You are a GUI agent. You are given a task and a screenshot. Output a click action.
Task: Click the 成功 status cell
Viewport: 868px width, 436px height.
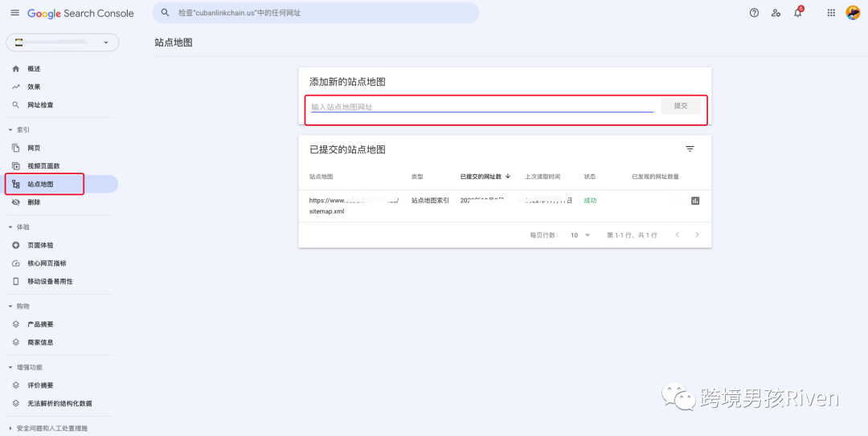(590, 200)
